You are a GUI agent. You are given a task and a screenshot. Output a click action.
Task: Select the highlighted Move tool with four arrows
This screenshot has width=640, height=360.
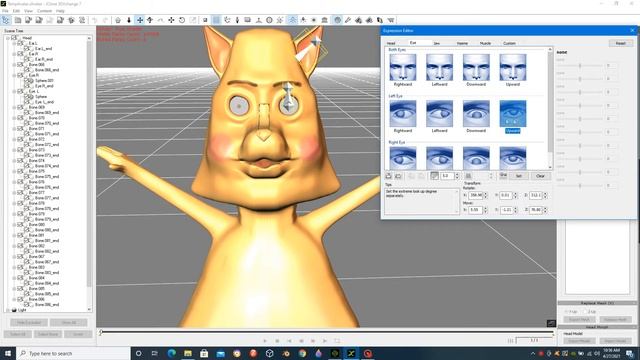click(140, 20)
